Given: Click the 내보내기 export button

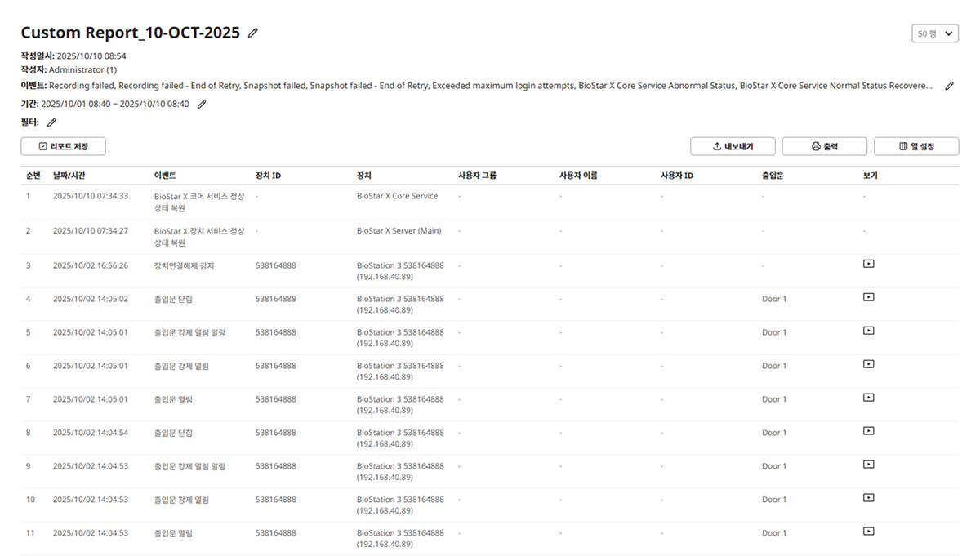Looking at the screenshot, I should [x=733, y=146].
